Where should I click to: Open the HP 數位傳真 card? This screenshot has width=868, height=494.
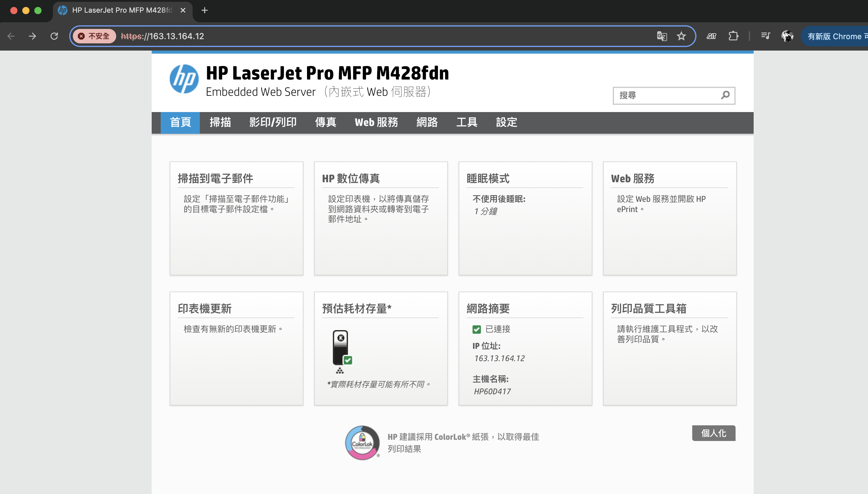pos(381,218)
